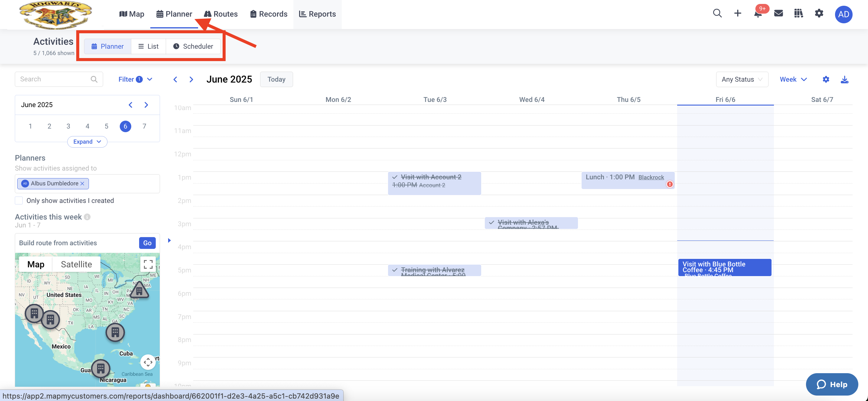Open the Reports nav item

pos(318,14)
